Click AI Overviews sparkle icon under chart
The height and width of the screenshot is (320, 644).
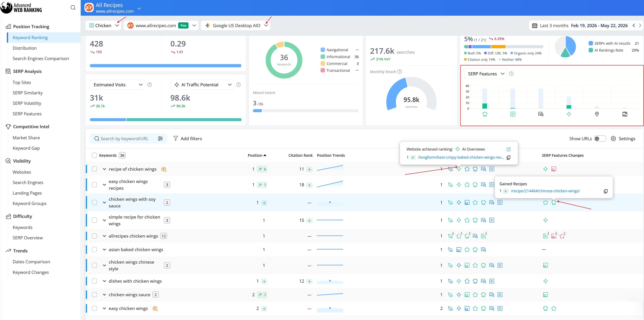tap(569, 114)
